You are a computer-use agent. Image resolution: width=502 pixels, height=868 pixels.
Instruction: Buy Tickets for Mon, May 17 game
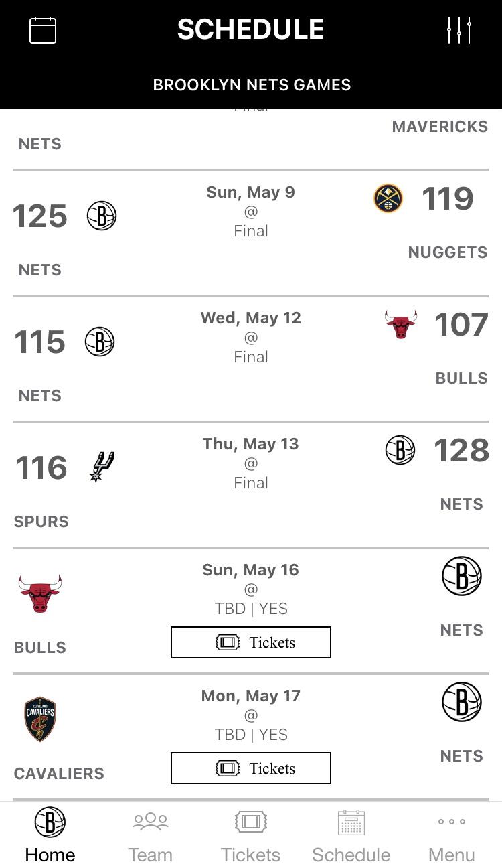[251, 768]
